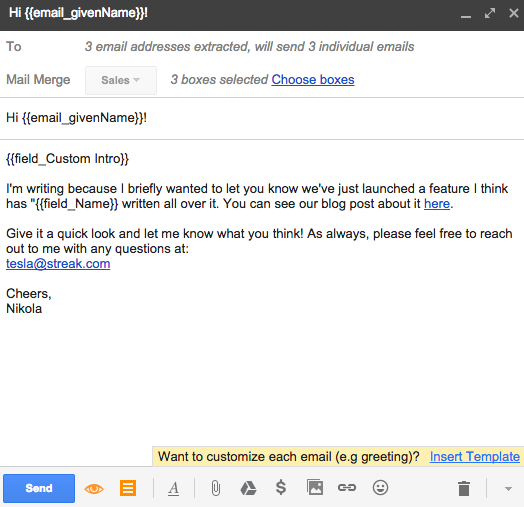The height and width of the screenshot is (507, 524).
Task: Click the Send button
Action: tap(39, 488)
